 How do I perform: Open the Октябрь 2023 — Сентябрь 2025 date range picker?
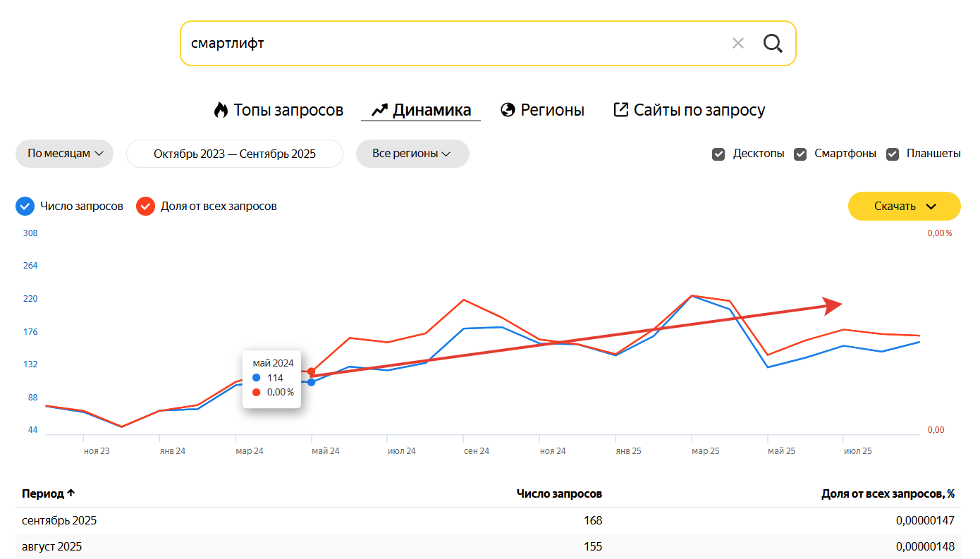coord(234,153)
